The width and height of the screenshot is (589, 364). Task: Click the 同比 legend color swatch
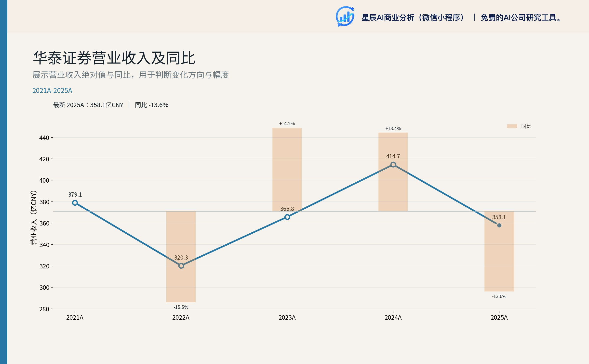click(x=512, y=126)
